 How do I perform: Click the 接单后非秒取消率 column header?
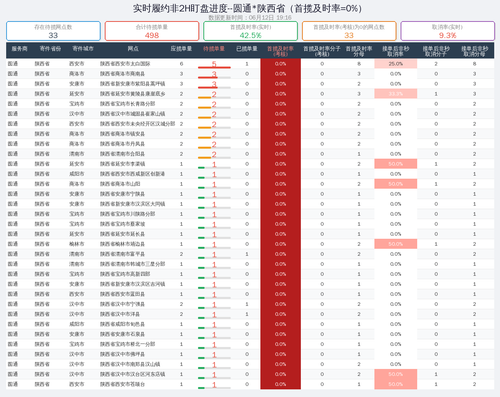coord(396,51)
